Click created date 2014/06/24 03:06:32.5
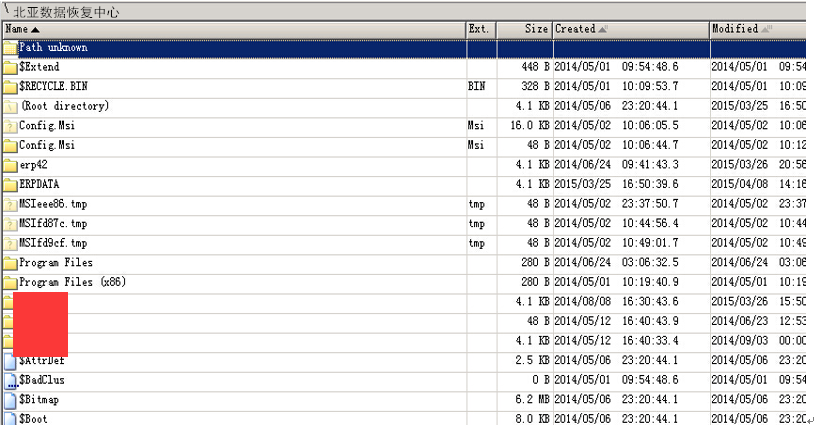This screenshot has width=821, height=425. tap(616, 263)
